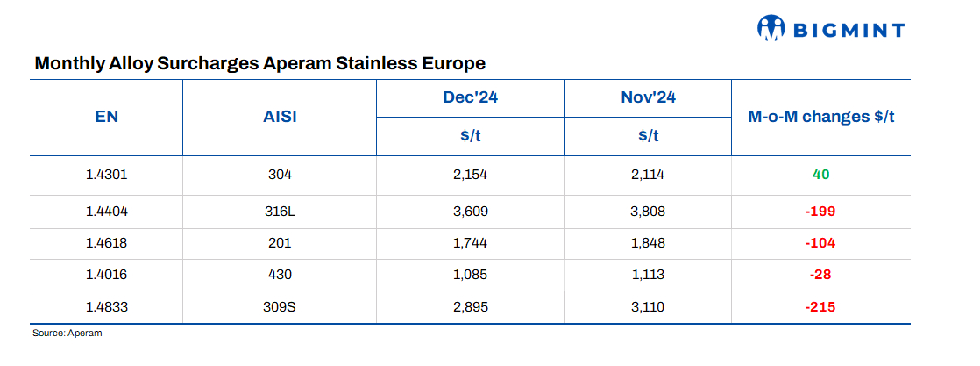This screenshot has height=366, width=980.
Task: Click the M-o-M changes $/t header
Action: (820, 118)
